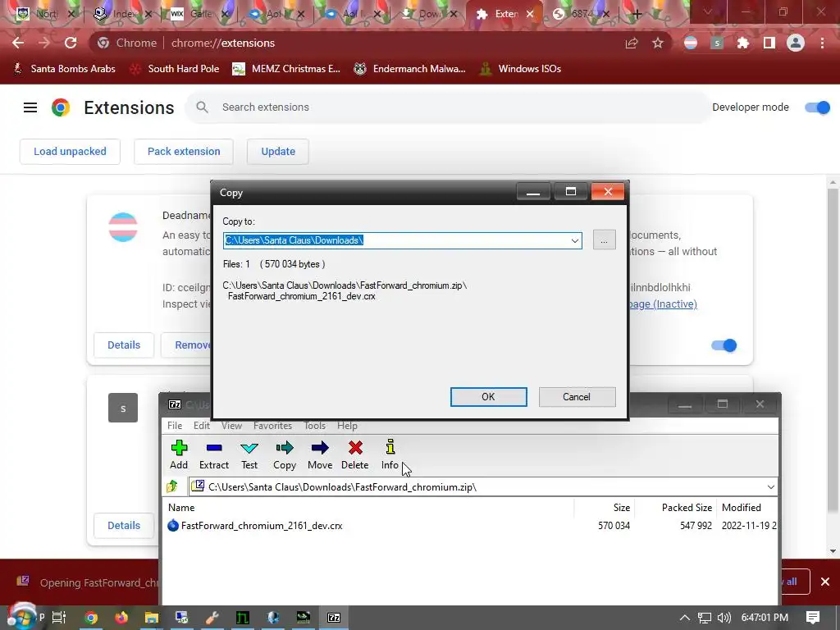Open the 7-Zip Info tool
The height and width of the screenshot is (630, 840).
pyautogui.click(x=390, y=447)
